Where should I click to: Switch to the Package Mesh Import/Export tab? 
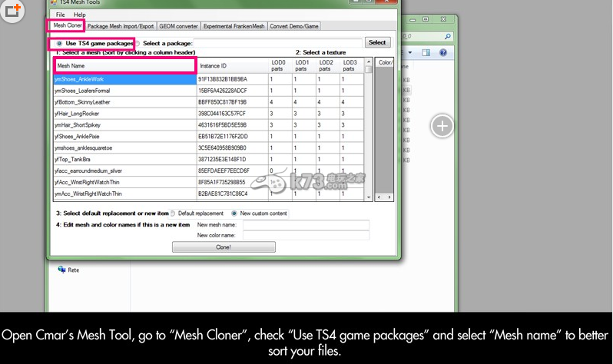[121, 25]
